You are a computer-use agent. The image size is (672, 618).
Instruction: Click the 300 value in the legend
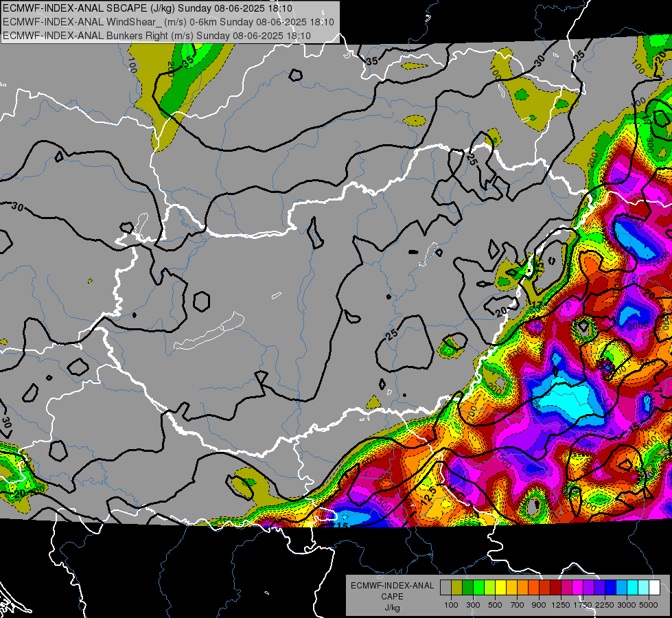tap(473, 605)
